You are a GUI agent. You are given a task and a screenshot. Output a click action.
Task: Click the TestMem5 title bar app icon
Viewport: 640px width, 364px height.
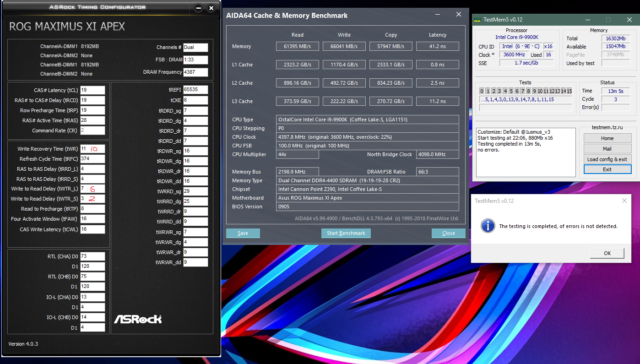coord(477,20)
